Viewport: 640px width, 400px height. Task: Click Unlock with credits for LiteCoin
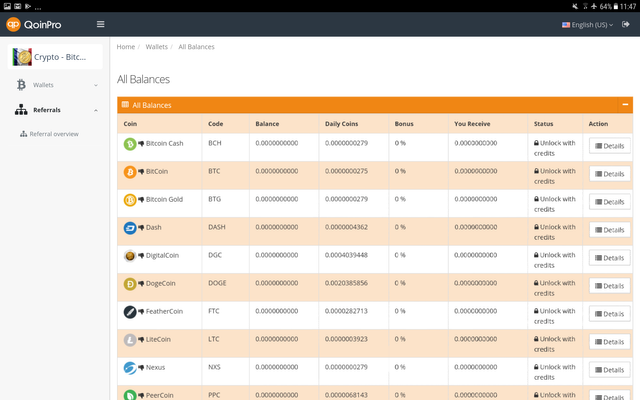pos(555,344)
